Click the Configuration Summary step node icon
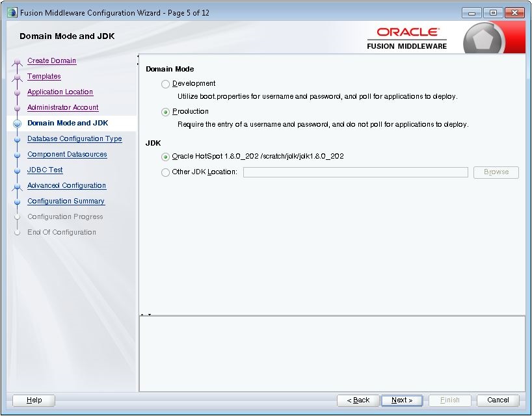Viewport: 532px width, 416px height. coord(18,201)
